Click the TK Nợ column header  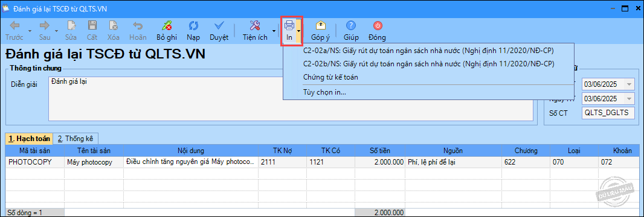(283, 150)
